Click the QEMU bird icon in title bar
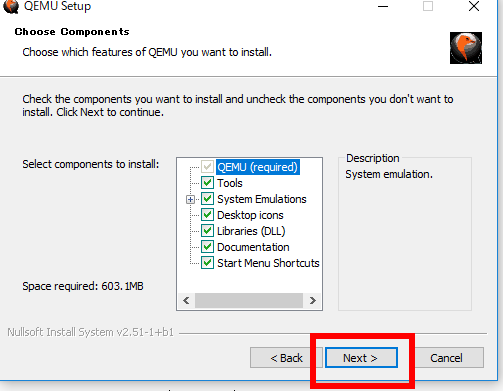The image size is (503, 391). 10,6
